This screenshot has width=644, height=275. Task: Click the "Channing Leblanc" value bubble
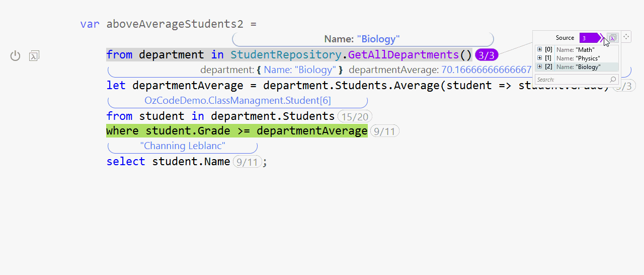(183, 146)
